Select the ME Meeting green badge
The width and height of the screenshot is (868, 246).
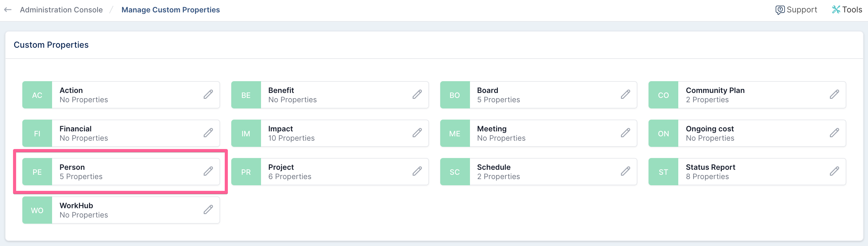[455, 134]
